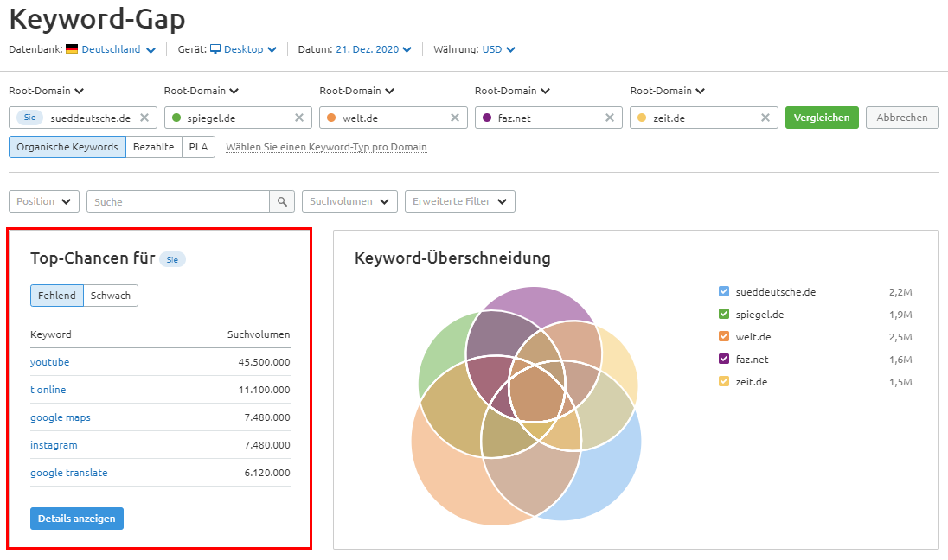Open 'Wählen Sie einen Keyword-Typ pro Domain' link
Screen dimensions: 948x560
click(x=326, y=147)
